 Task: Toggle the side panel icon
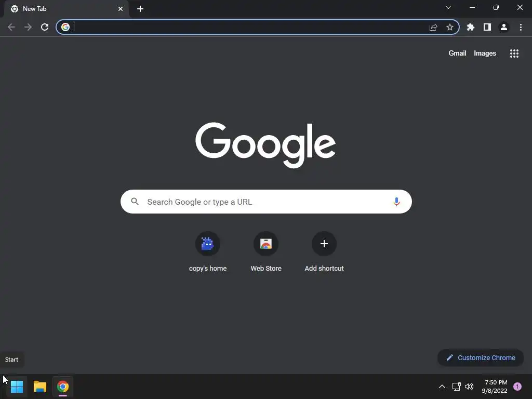(x=487, y=27)
